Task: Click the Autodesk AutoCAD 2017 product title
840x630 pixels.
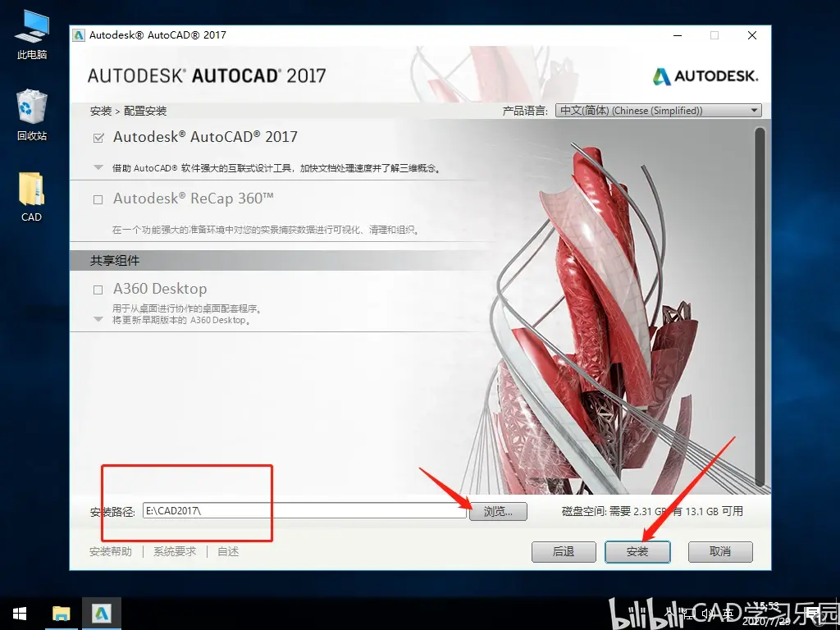Action: (x=205, y=137)
